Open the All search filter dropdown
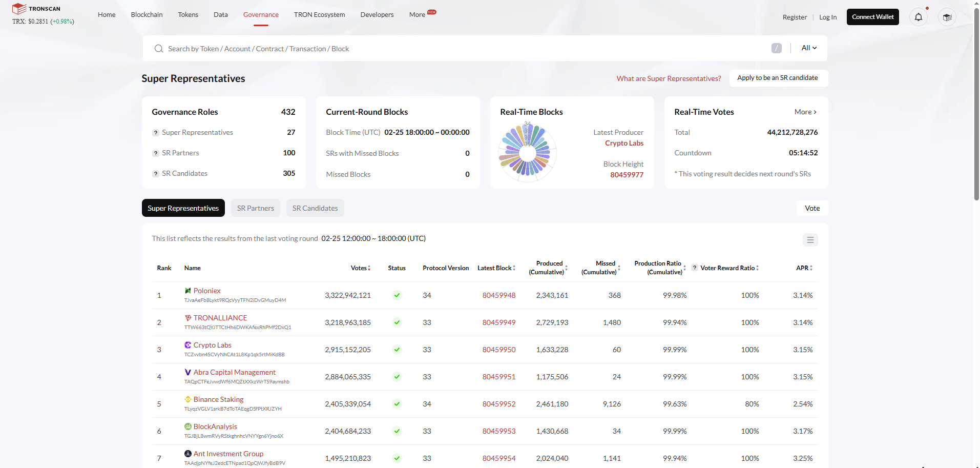This screenshot has height=468, width=980. (x=809, y=48)
